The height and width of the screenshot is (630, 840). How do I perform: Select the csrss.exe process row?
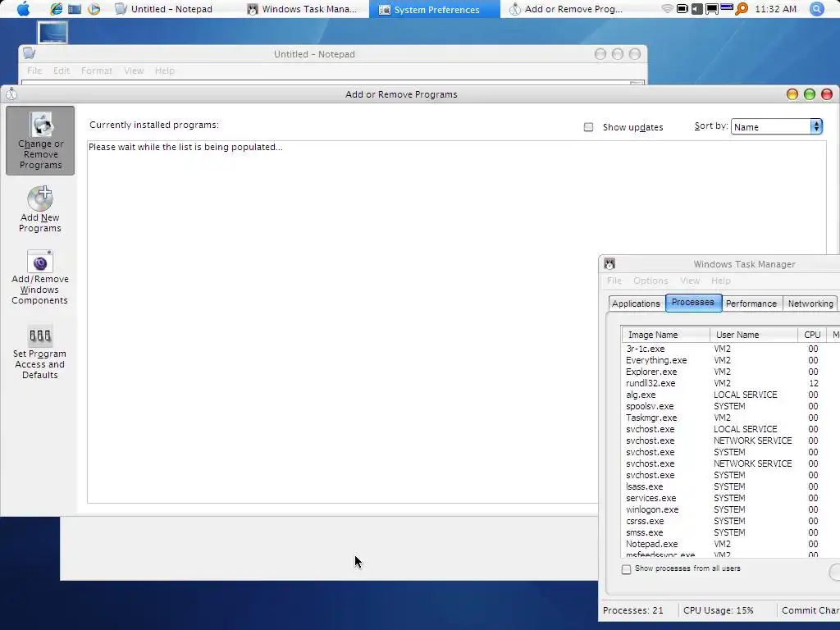[731, 521]
